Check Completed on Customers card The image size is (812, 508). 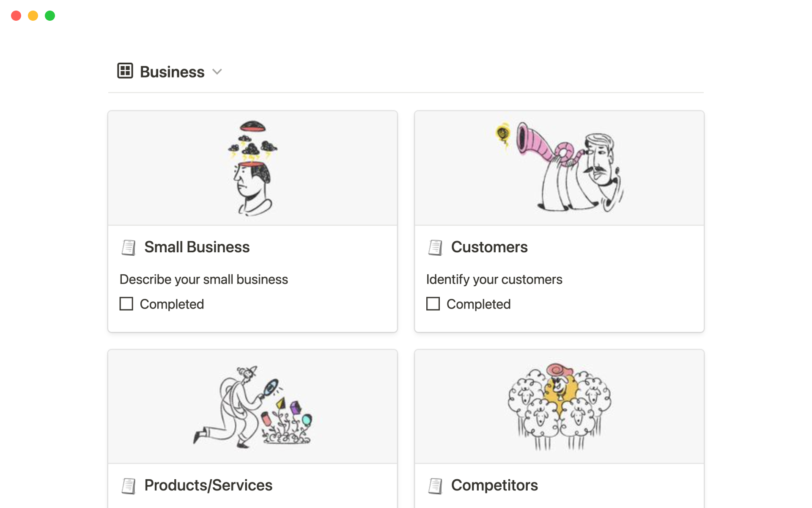pos(433,304)
